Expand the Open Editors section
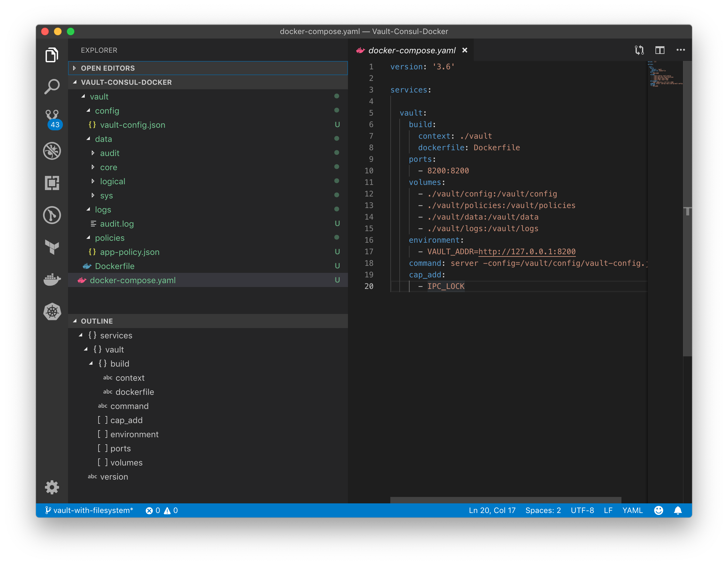The height and width of the screenshot is (565, 728). (208, 68)
